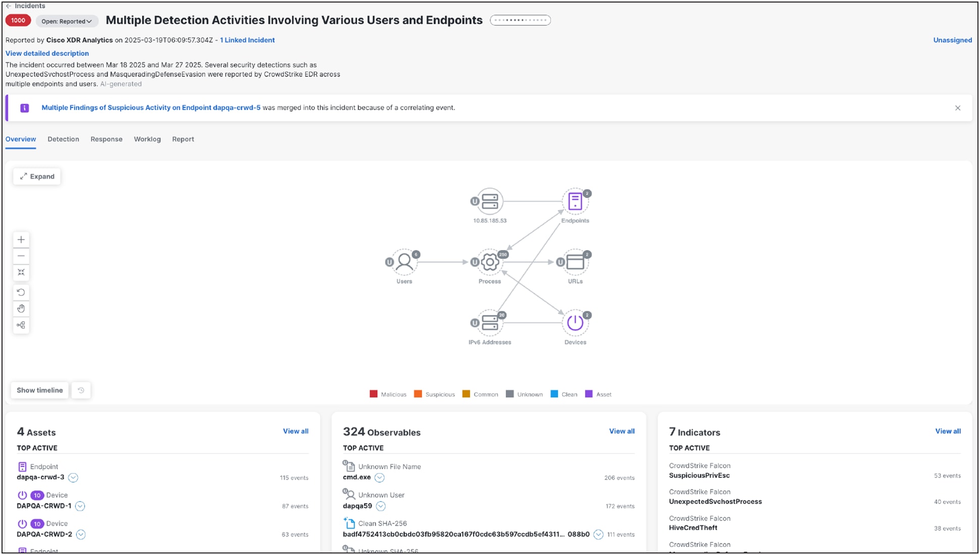The width and height of the screenshot is (980, 555).
Task: Switch to the Detection tab
Action: 63,139
